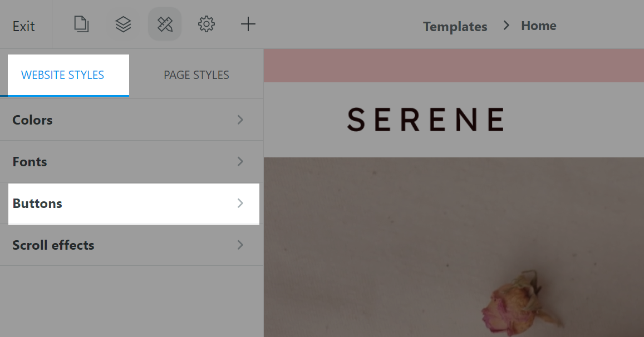
Task: Expand Colors using its chevron arrow
Action: pyautogui.click(x=240, y=120)
